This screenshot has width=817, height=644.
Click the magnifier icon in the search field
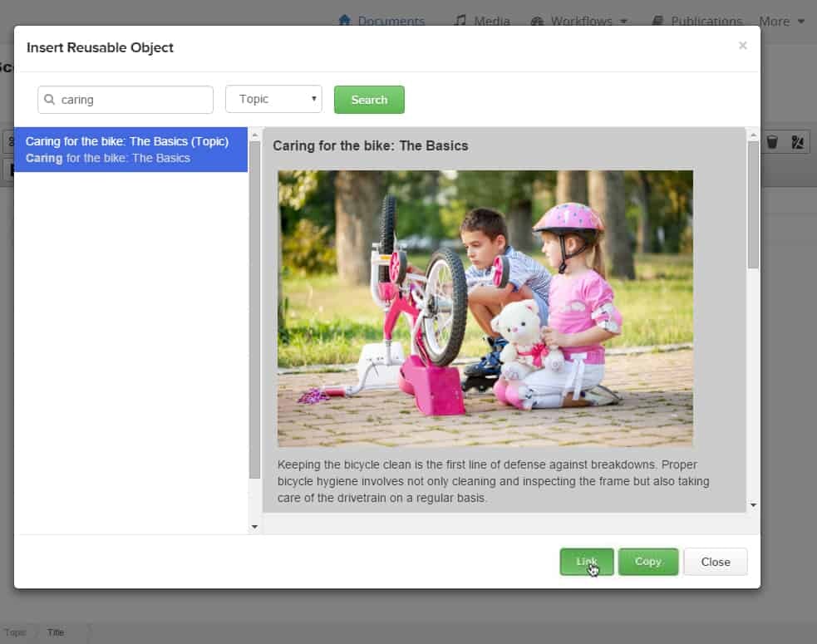coord(51,99)
